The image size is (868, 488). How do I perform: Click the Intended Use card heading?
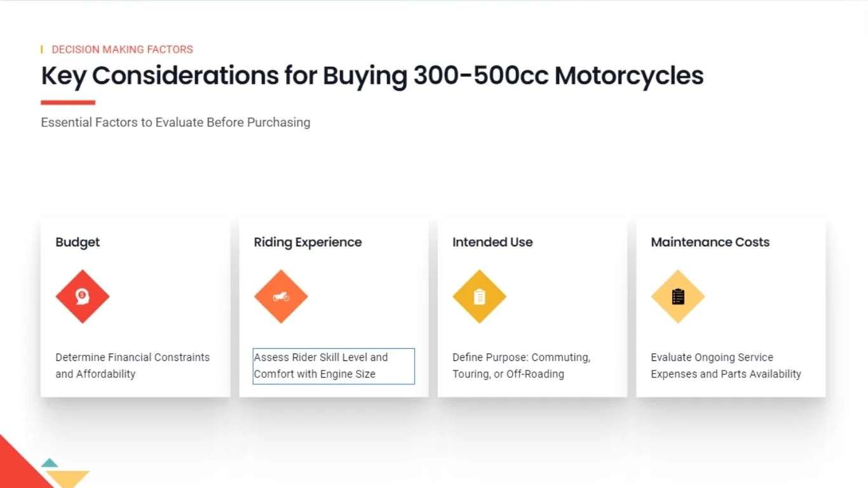point(492,242)
